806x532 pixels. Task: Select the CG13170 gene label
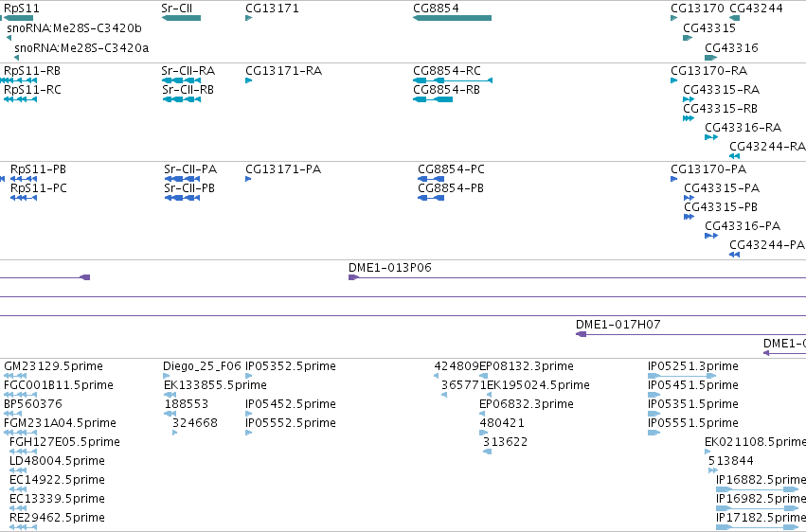pos(697,9)
